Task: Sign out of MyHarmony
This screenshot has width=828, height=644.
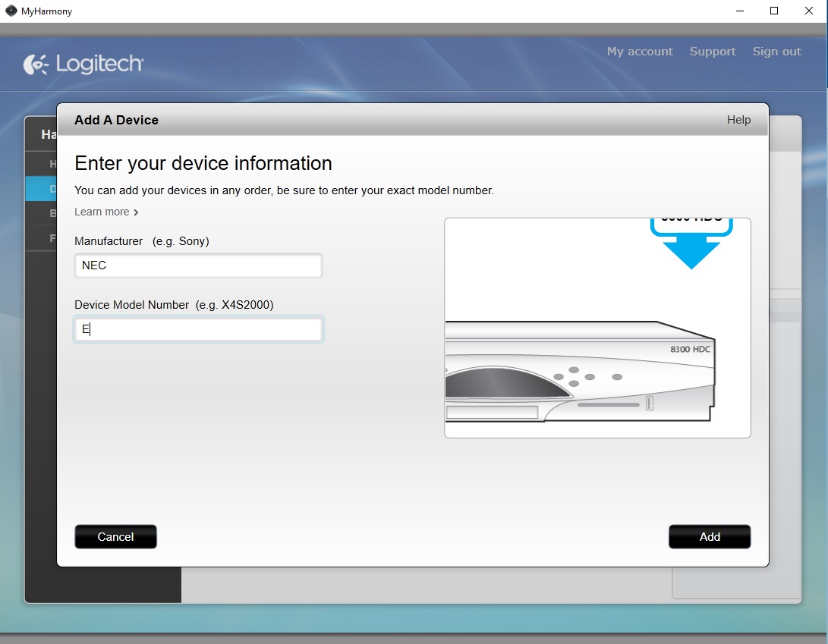Action: 776,52
